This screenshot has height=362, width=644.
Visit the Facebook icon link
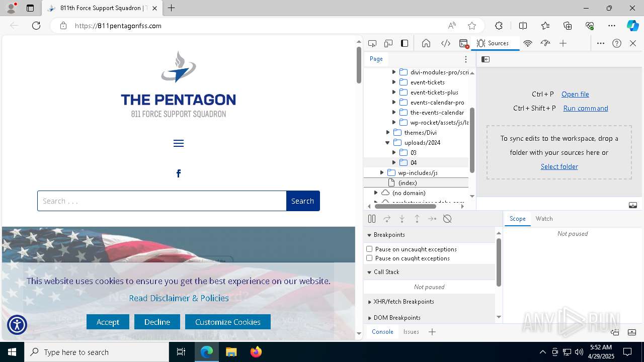(x=179, y=173)
